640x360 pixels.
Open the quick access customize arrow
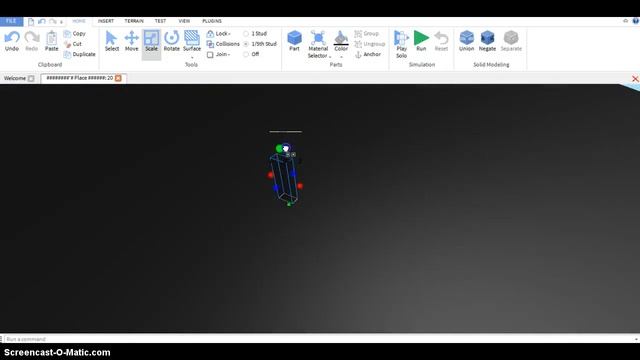[x=61, y=22]
